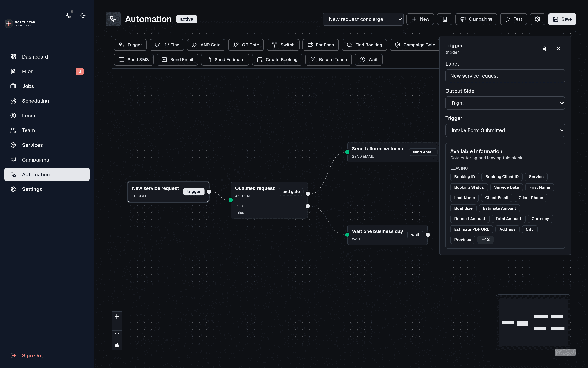Open Campaigns from header toolbar
The height and width of the screenshot is (368, 588).
click(x=476, y=19)
